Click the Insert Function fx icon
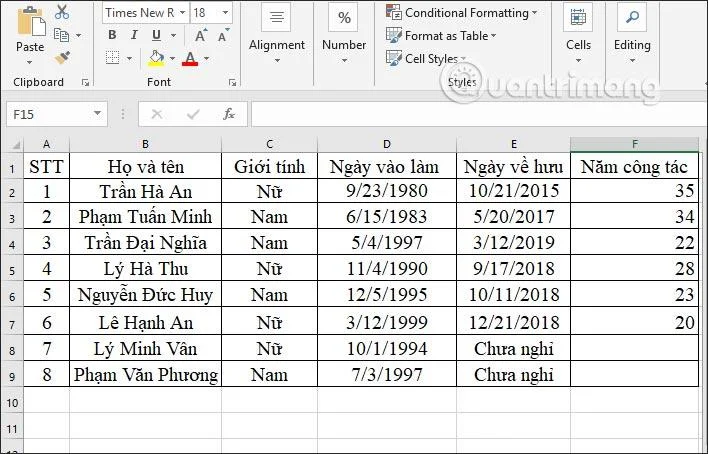 [229, 114]
